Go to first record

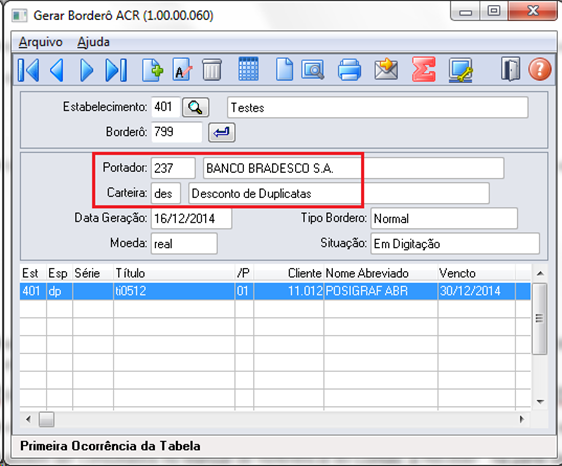click(28, 70)
